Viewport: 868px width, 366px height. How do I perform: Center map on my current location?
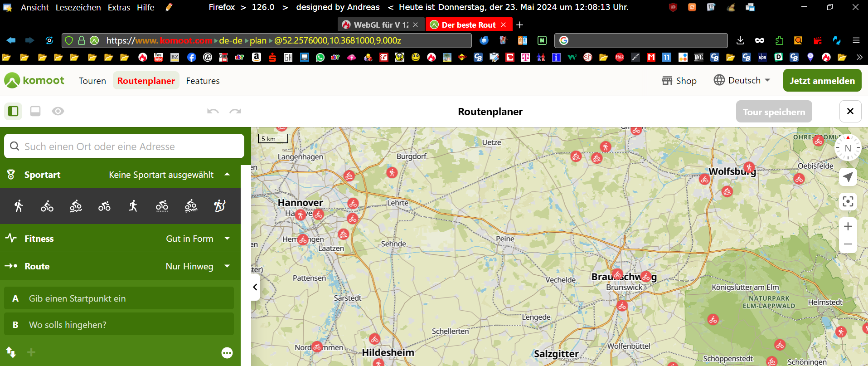(848, 177)
